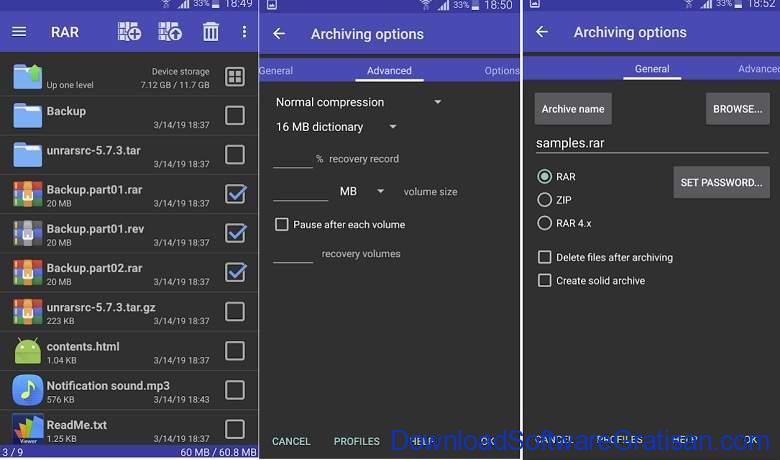The image size is (780, 460).
Task: Open the MB volume size unit dropdown
Action: [362, 191]
